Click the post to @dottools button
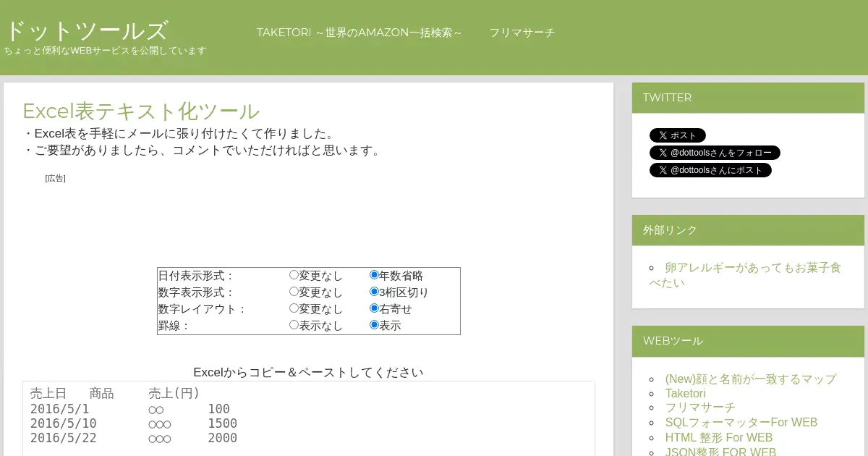 710,170
